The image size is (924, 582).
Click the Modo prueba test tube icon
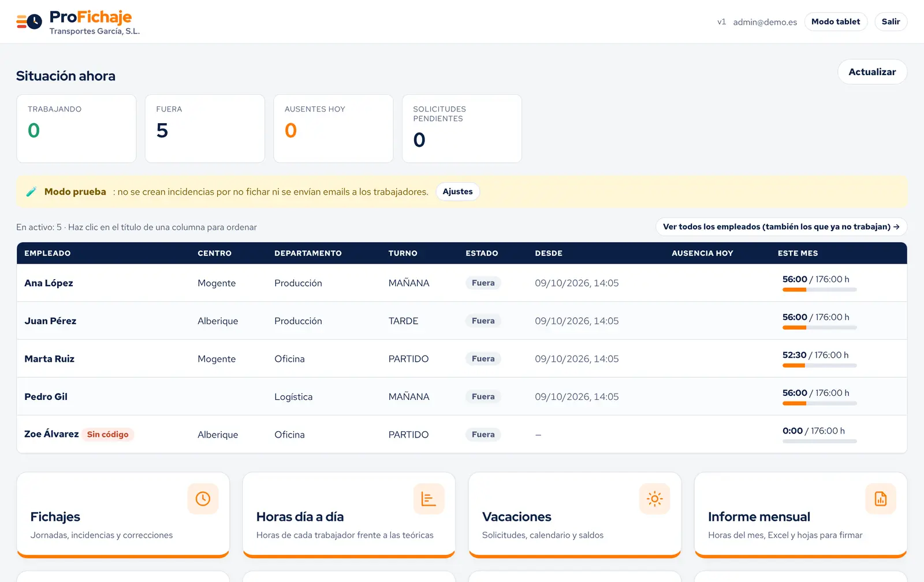pyautogui.click(x=32, y=192)
